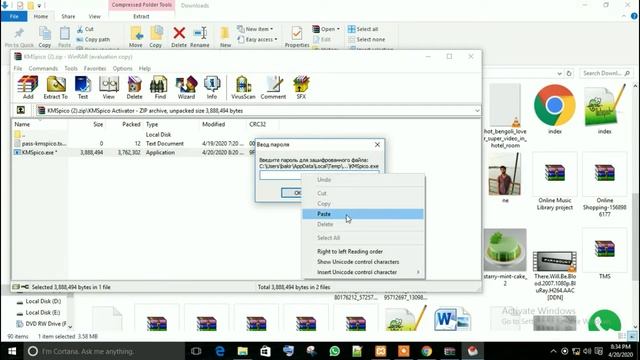The image size is (640, 360).
Task: Open the WinRAR Options menu
Action: click(x=122, y=68)
